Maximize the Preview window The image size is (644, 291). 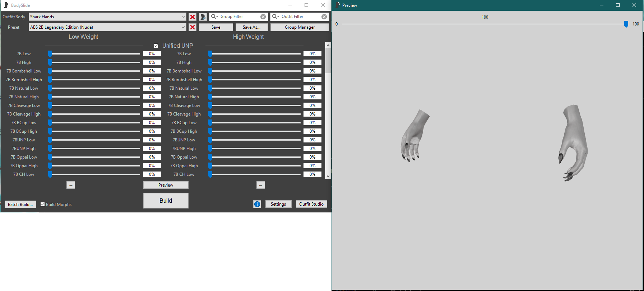pyautogui.click(x=618, y=5)
